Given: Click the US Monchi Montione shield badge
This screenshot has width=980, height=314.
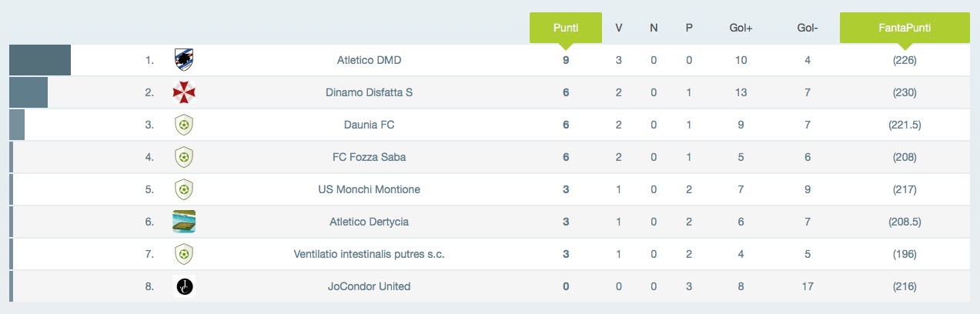Looking at the screenshot, I should [184, 189].
